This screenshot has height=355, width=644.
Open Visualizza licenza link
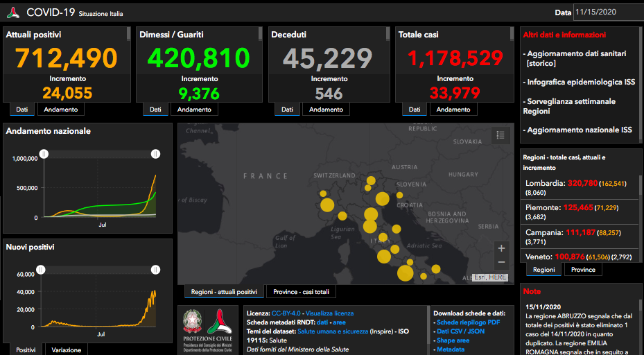[x=329, y=313]
